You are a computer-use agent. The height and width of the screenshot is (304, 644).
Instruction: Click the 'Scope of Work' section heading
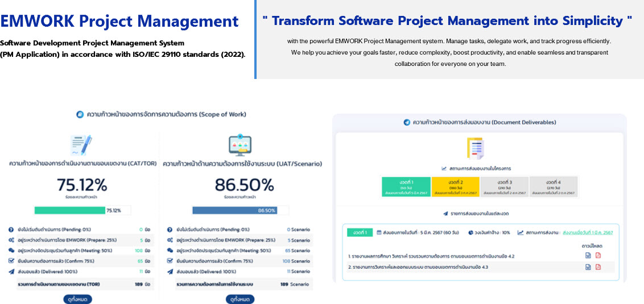coord(166,114)
